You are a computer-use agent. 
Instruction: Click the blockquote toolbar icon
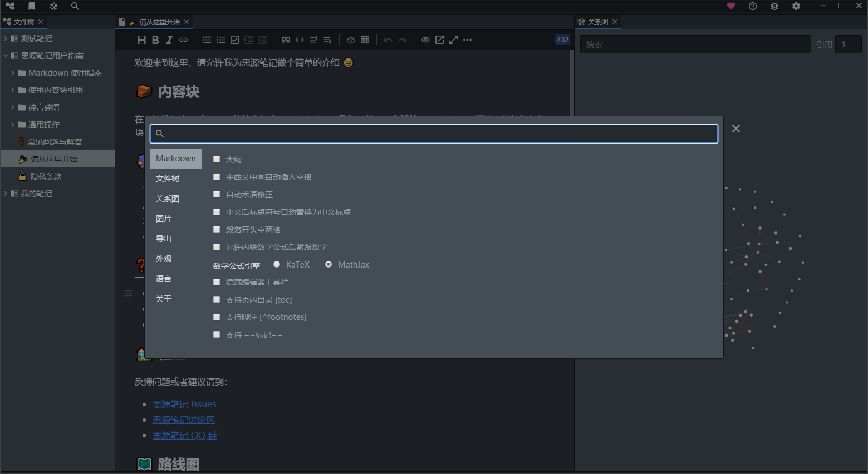[286, 40]
